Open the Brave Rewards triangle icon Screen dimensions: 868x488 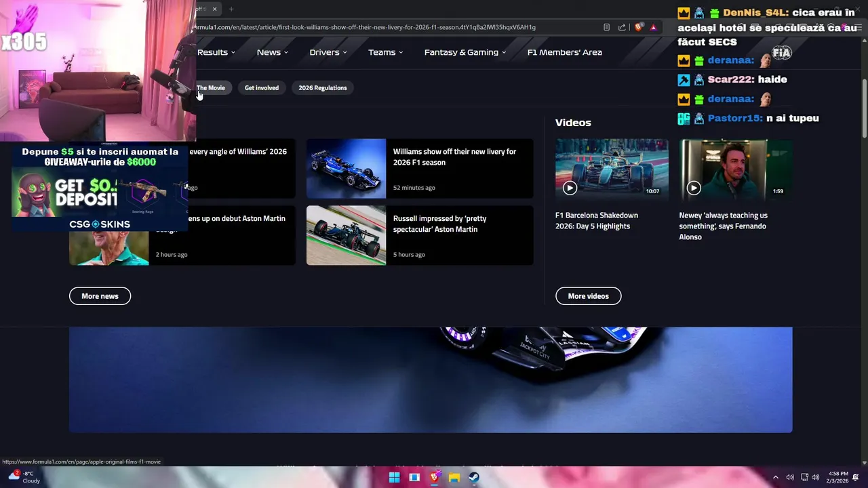point(653,27)
